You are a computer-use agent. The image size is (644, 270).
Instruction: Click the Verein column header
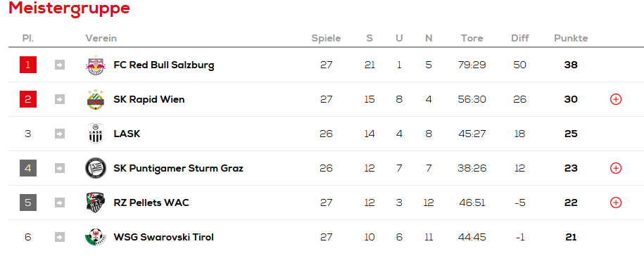tap(101, 38)
